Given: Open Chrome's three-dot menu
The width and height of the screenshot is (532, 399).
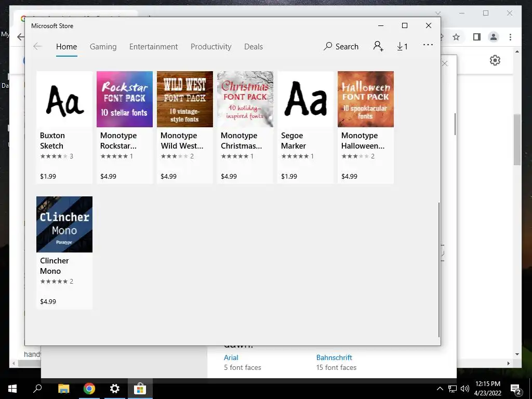Looking at the screenshot, I should (x=510, y=37).
